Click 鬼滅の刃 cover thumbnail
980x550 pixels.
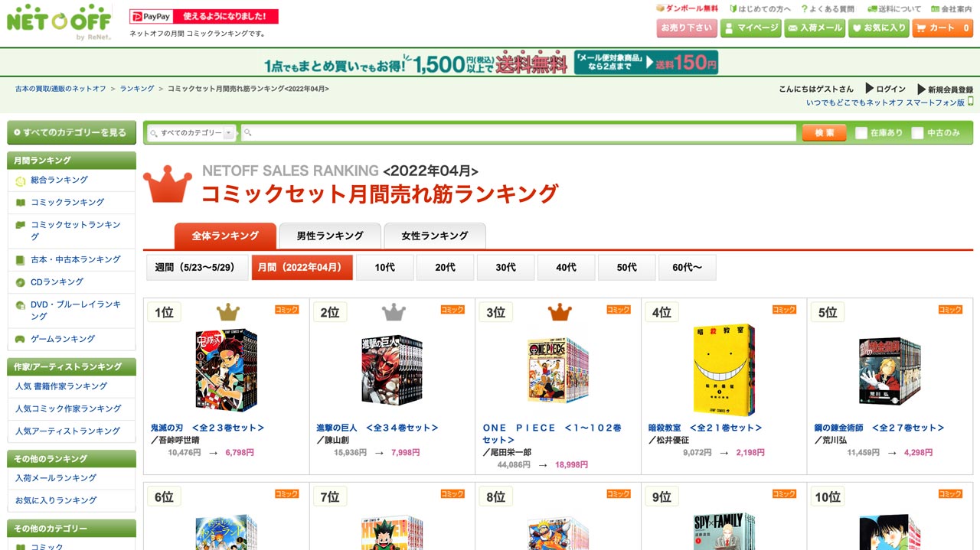tap(226, 369)
